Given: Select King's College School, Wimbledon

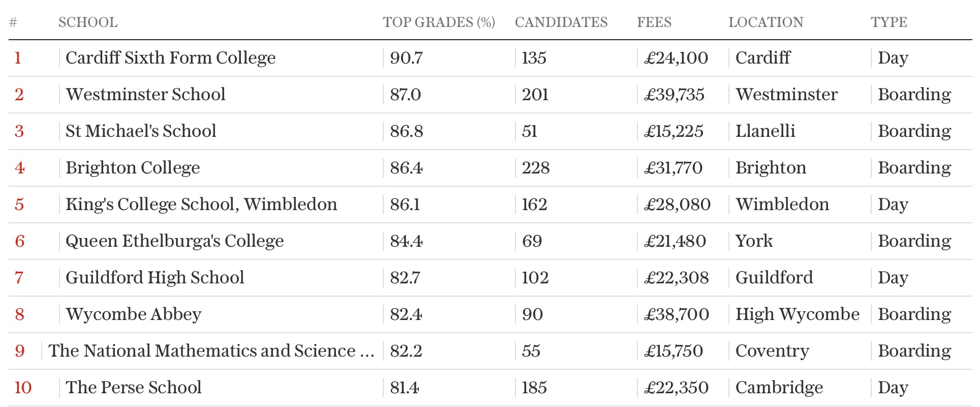Looking at the screenshot, I should (x=201, y=205).
